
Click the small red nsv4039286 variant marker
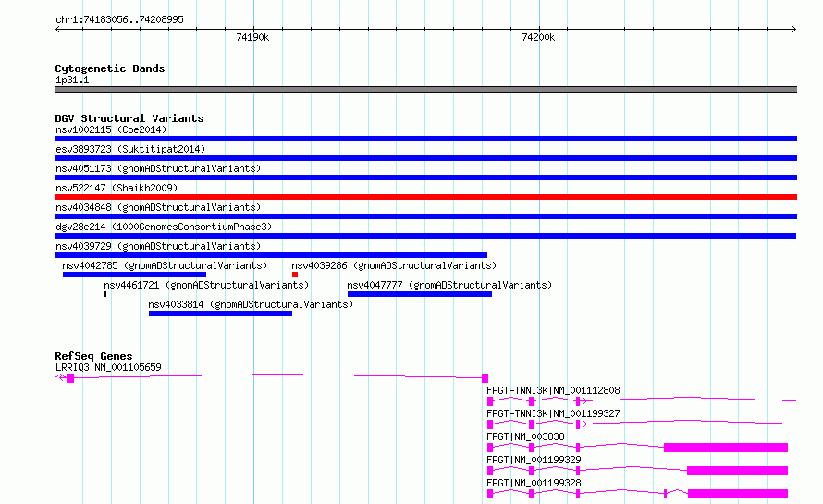295,275
